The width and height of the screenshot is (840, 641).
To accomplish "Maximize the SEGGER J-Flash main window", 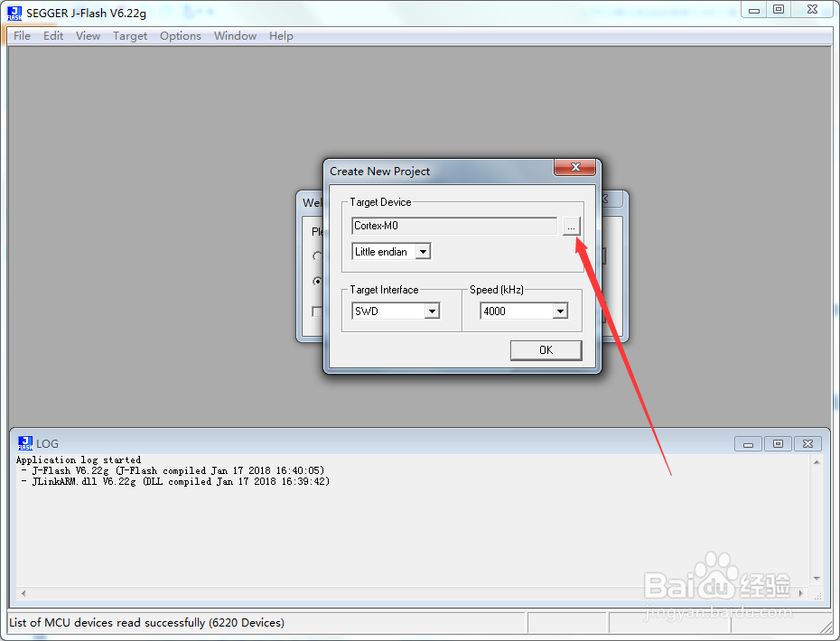I will click(779, 10).
